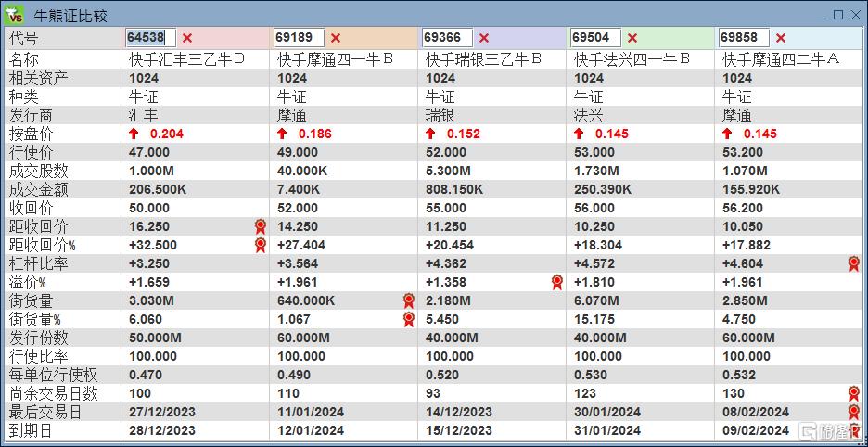Click the code input field containing 69858
Screen dimensions: 868x447
(x=744, y=38)
